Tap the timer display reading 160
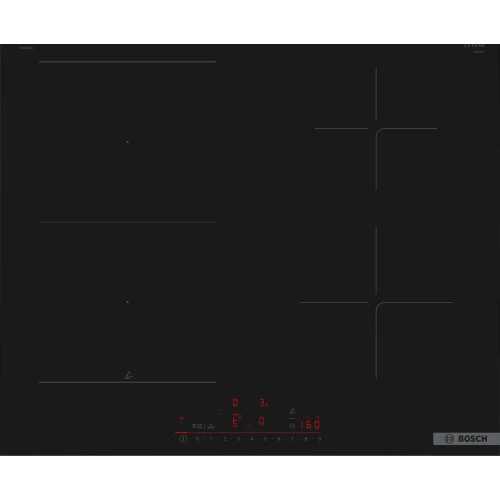Image resolution: width=500 pixels, height=500 pixels. click(x=310, y=424)
